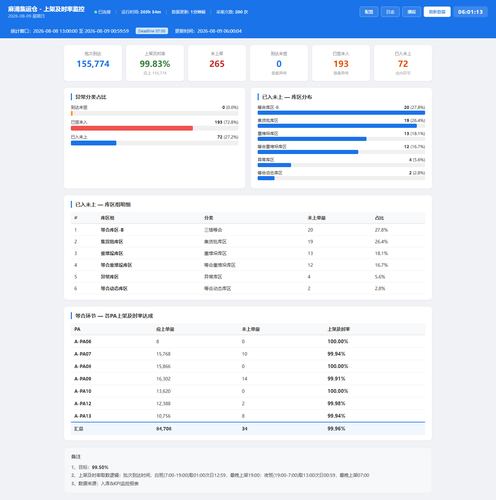Screen dimensions: 496x500
Task: Select detail row 3 with 18.1%
Action: pyautogui.click(x=248, y=253)
